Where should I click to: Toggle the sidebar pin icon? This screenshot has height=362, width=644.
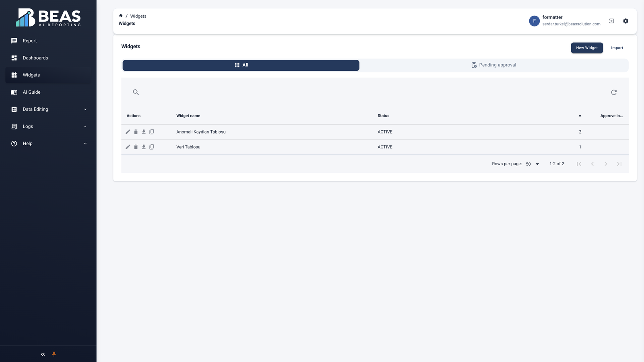pyautogui.click(x=54, y=354)
